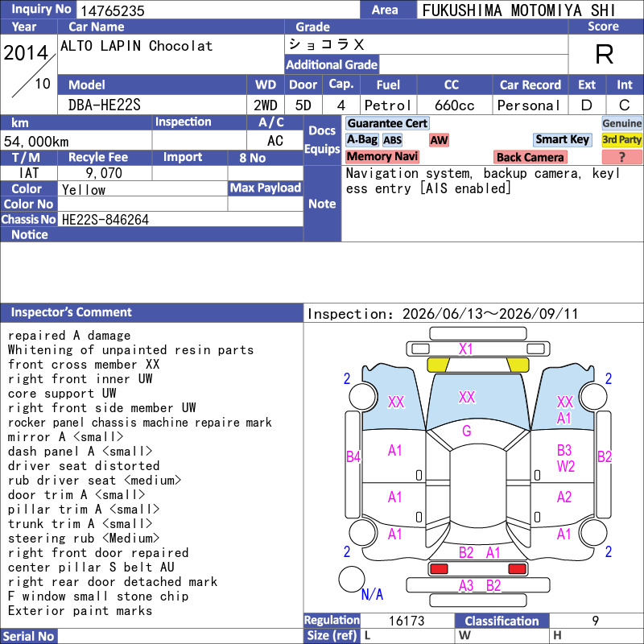The image size is (644, 644).
Task: Click the X1 front bumper mark
Action: 466,349
